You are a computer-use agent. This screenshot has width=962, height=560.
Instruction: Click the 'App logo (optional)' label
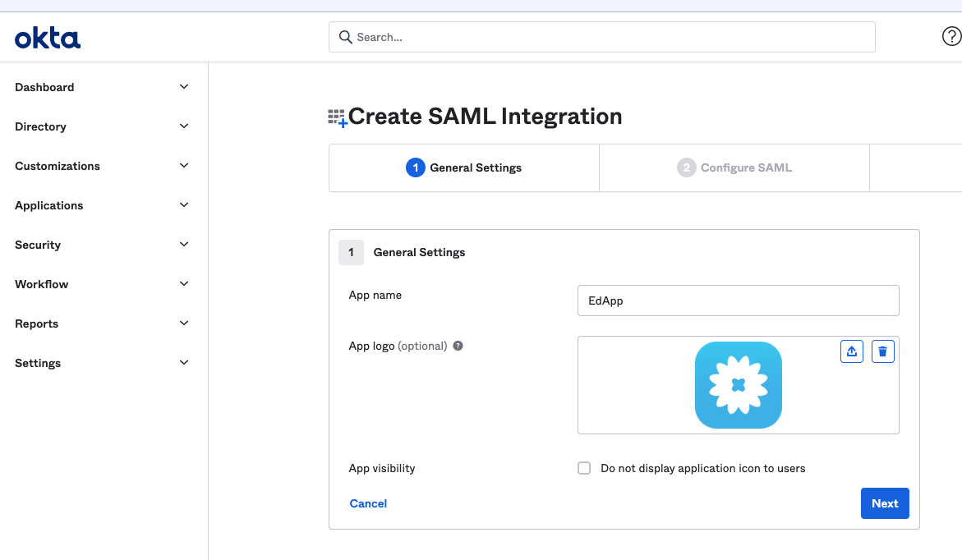coord(398,346)
